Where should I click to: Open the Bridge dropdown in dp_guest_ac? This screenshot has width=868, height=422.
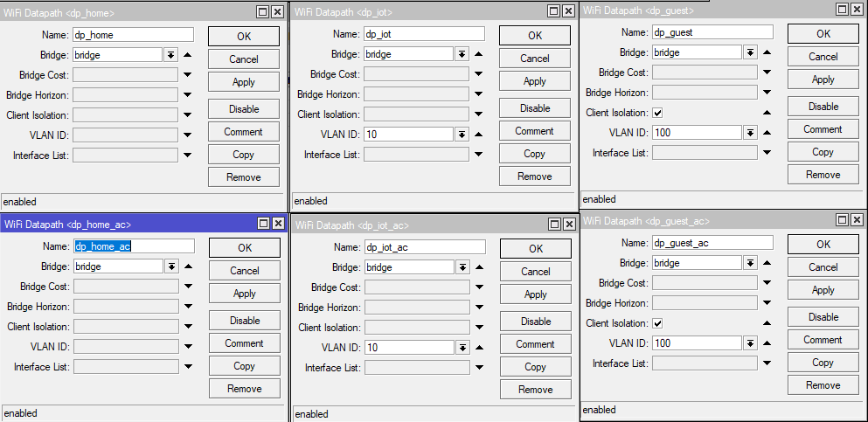point(749,263)
